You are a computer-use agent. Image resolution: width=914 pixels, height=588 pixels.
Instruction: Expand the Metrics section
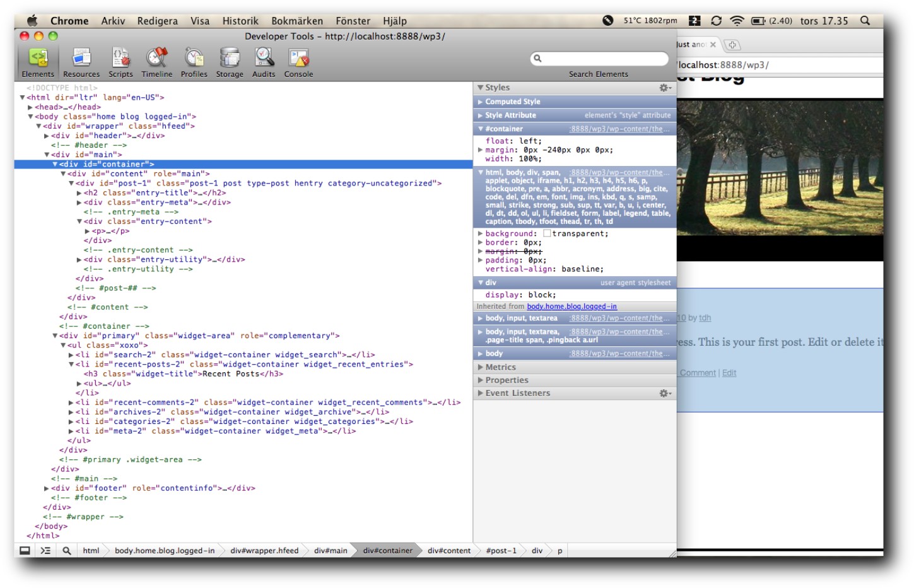tap(481, 367)
